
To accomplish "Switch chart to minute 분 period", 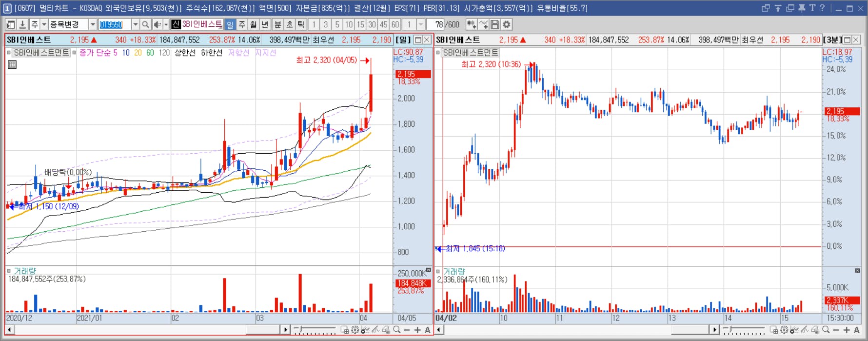I will click(x=277, y=24).
